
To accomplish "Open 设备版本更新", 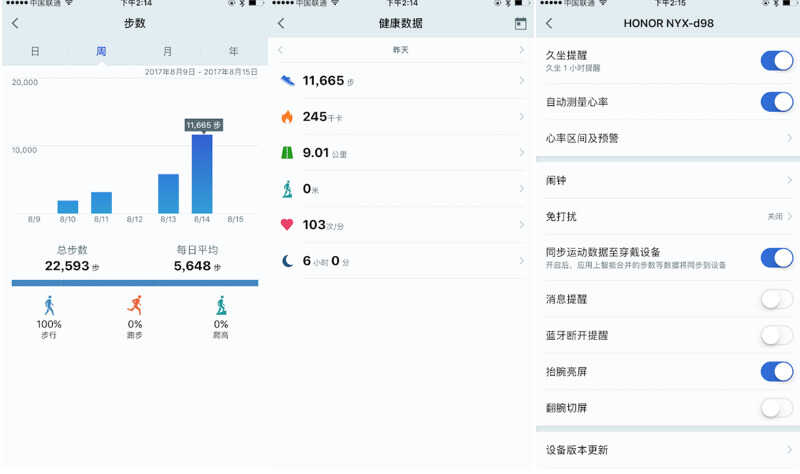I will coord(668,450).
